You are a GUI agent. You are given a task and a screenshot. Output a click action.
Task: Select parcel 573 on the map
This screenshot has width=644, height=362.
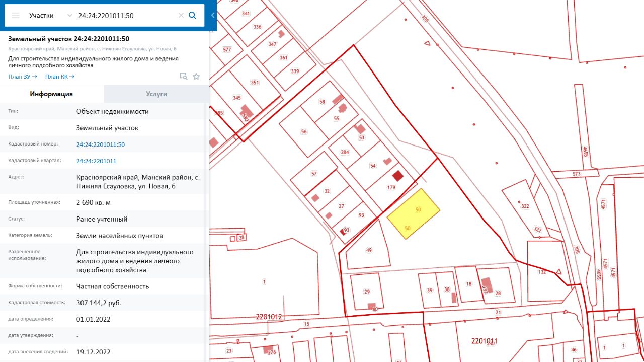576,174
